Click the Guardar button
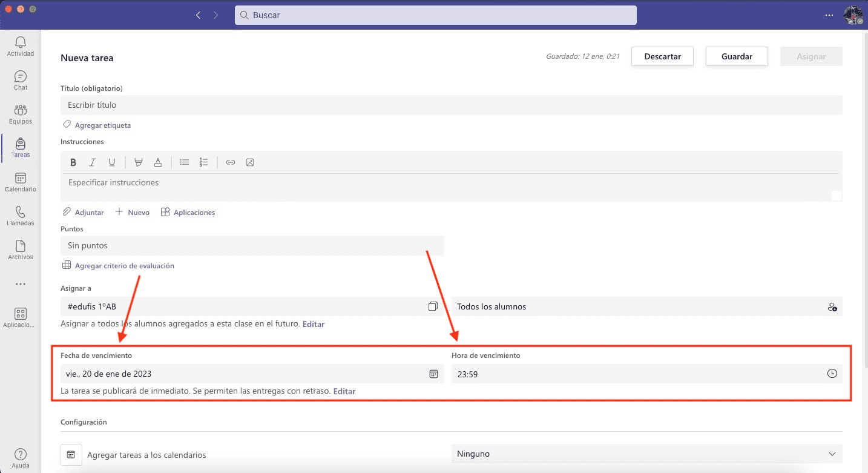Viewport: 868px width, 473px height. 737,56
